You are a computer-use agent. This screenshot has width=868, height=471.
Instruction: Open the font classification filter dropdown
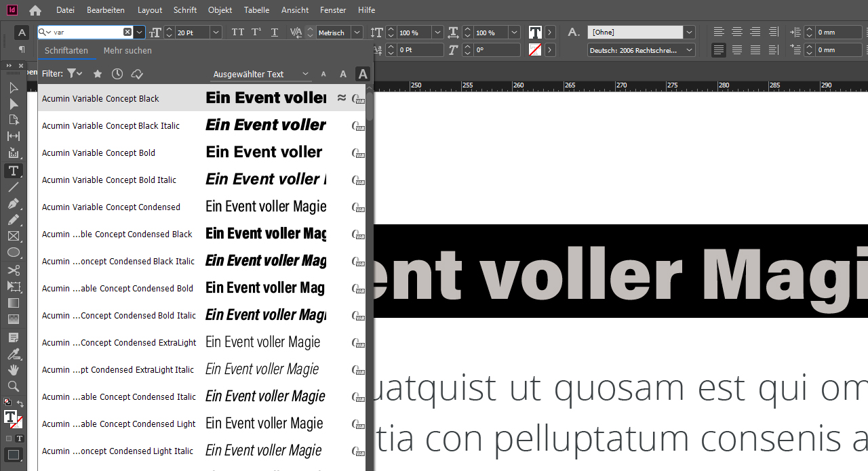click(x=75, y=74)
